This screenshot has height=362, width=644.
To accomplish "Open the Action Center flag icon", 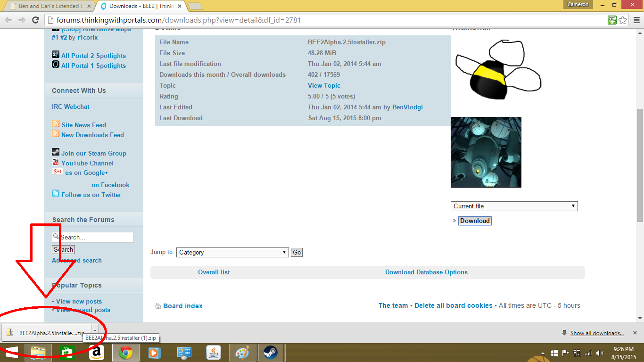I will [x=566, y=353].
